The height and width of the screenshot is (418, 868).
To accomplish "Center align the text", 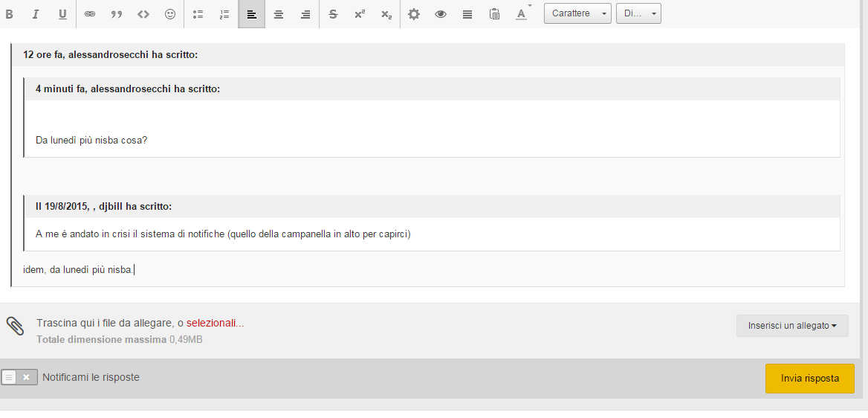I will [x=279, y=14].
